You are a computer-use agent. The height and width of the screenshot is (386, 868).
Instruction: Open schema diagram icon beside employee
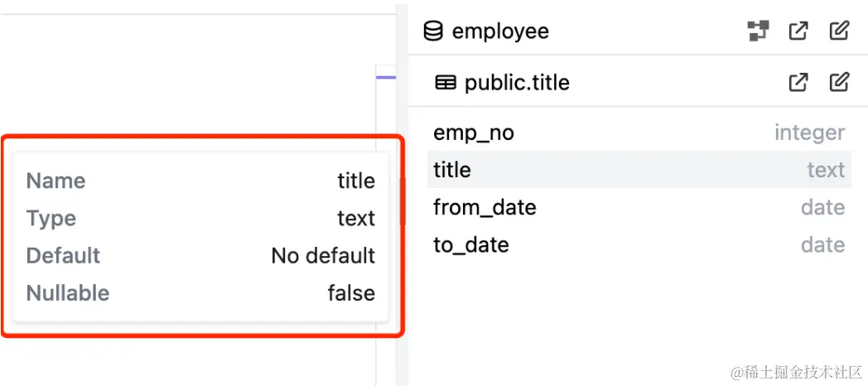pyautogui.click(x=758, y=31)
